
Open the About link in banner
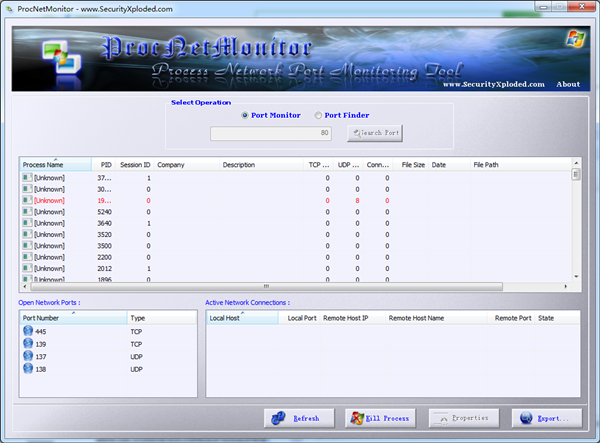(568, 84)
